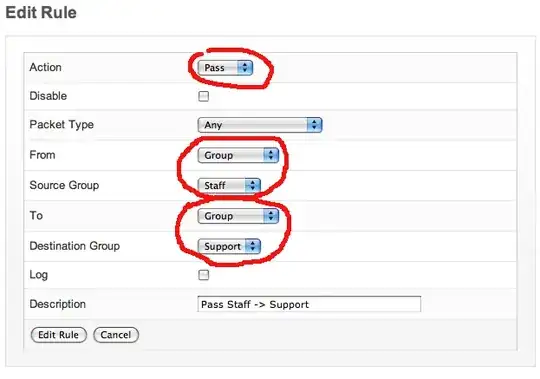
Task: Click the Description label text
Action: pos(58,304)
